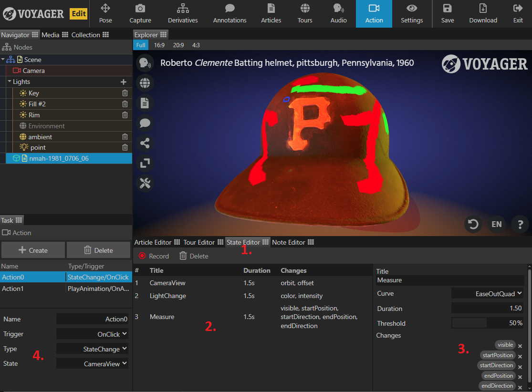Click the Duration field showing 1.50
This screenshot has width=532, height=392.
(x=487, y=308)
